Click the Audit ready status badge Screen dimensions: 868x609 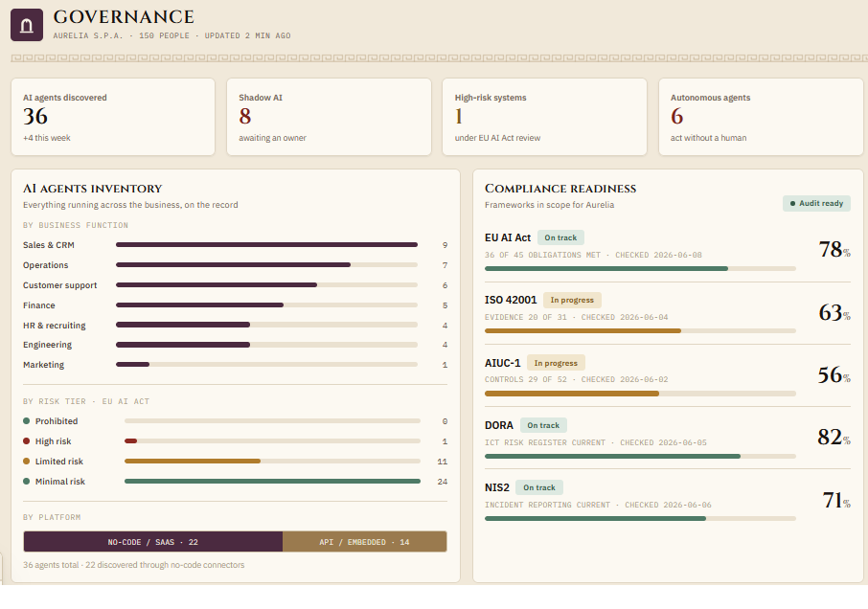(816, 204)
